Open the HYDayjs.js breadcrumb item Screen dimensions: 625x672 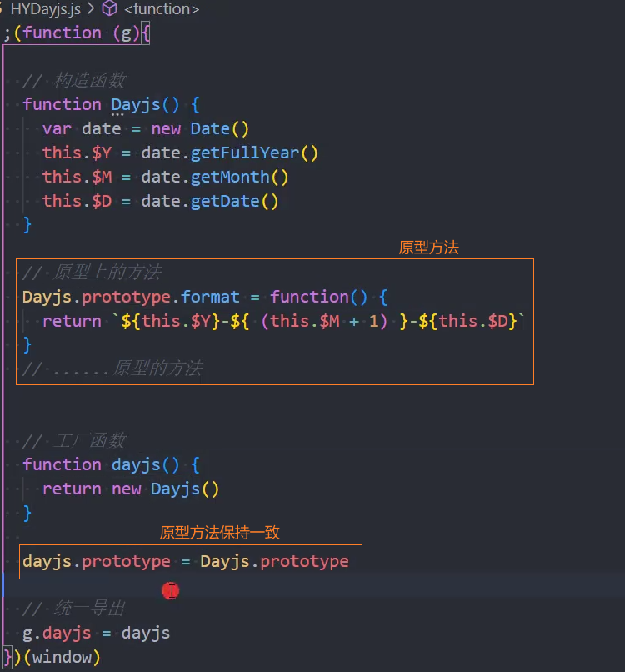(x=46, y=9)
